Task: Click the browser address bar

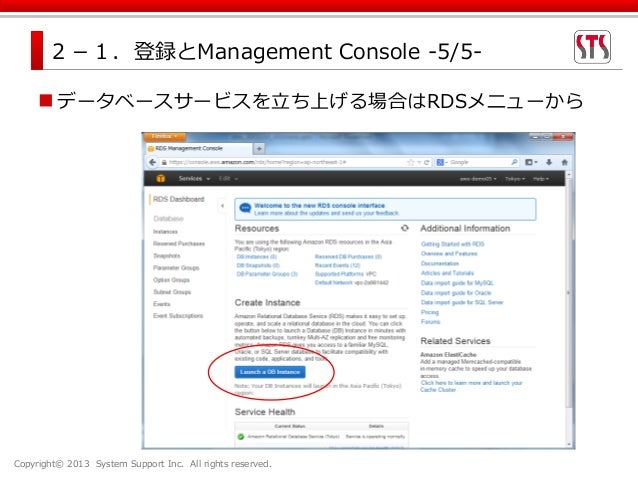Action: [x=285, y=162]
